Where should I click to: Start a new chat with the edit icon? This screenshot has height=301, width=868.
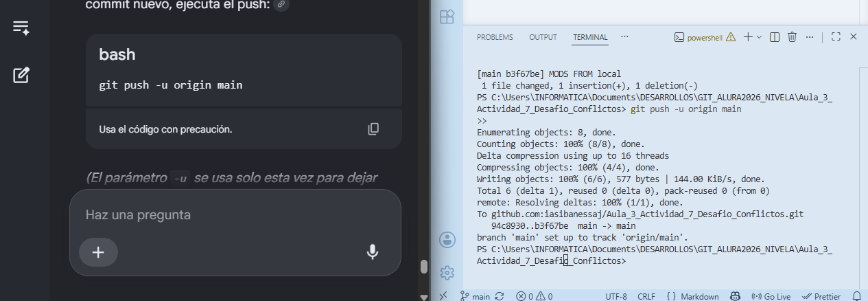[x=21, y=75]
